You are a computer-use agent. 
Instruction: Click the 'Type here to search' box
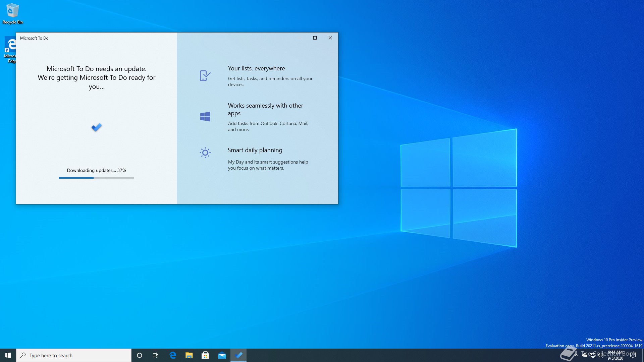click(x=74, y=355)
